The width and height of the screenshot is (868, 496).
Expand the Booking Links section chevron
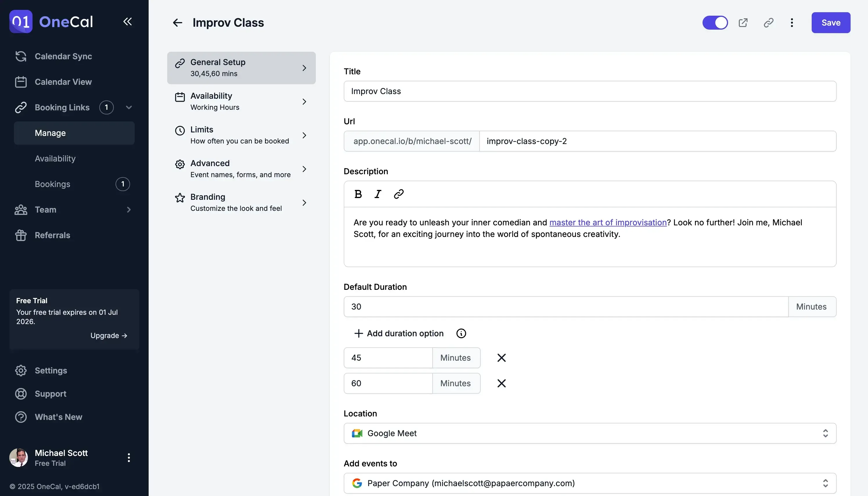128,107
